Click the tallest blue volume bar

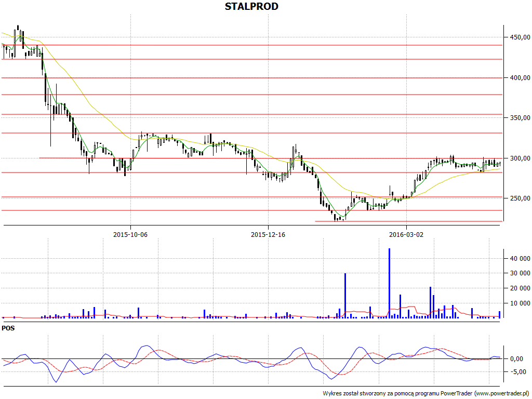coord(389,283)
